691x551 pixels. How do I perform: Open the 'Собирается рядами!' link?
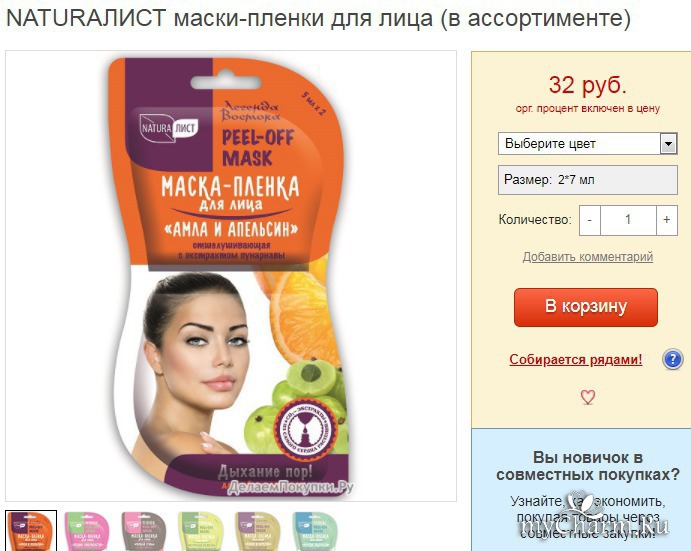576,359
